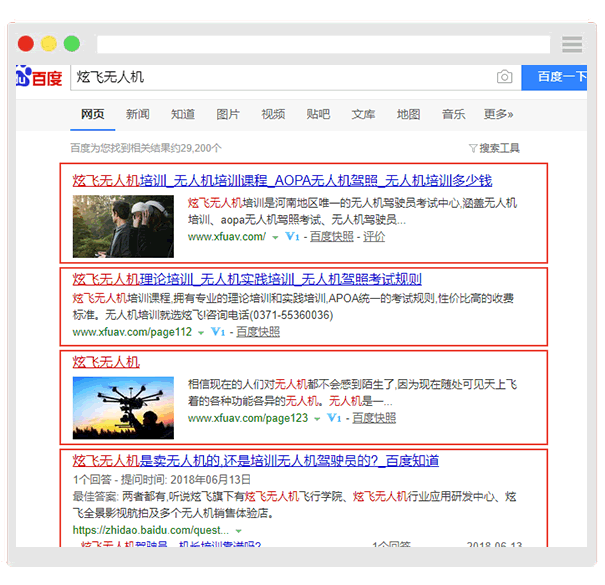Click the Baidu logo

point(39,77)
